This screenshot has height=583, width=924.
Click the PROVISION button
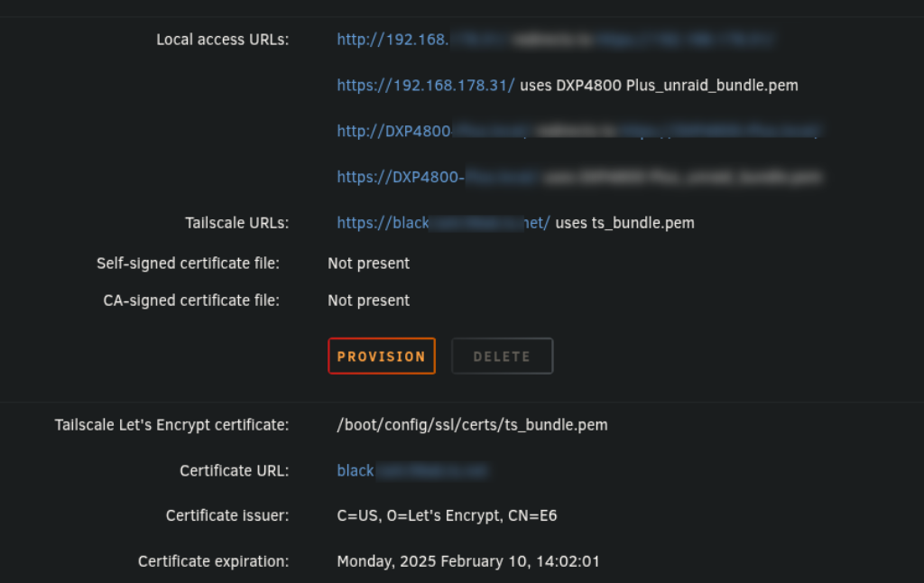[382, 356]
